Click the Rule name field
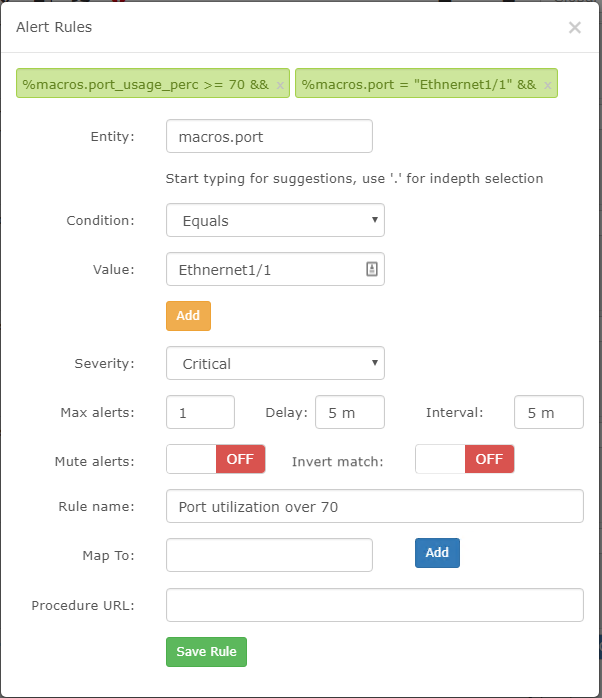Viewport: 602px width, 698px height. pos(375,506)
